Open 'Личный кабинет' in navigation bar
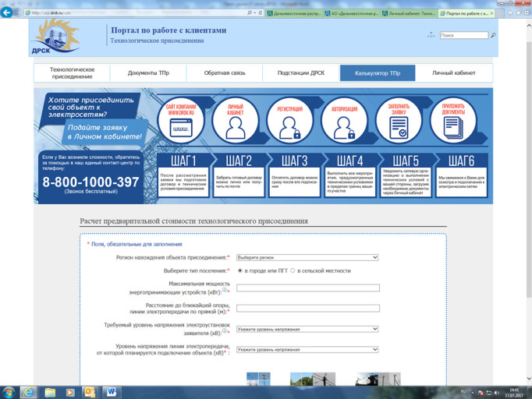The image size is (532, 399). pyautogui.click(x=454, y=73)
